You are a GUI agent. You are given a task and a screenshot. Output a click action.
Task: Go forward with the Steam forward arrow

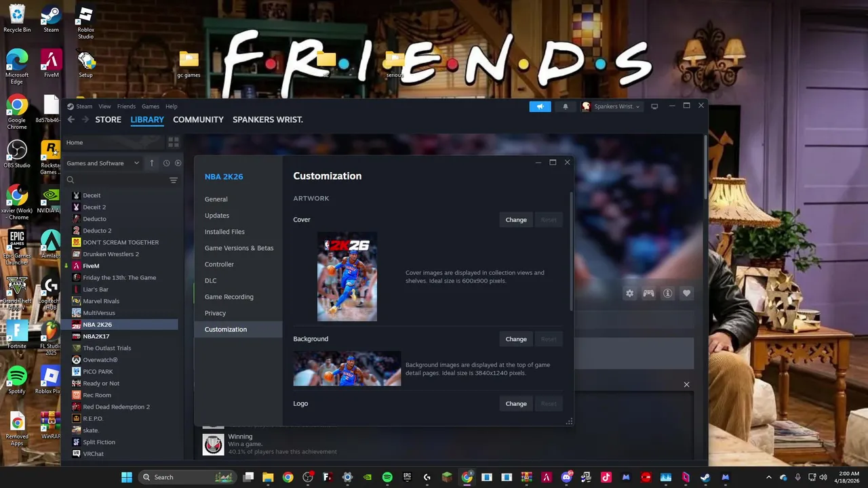point(85,119)
